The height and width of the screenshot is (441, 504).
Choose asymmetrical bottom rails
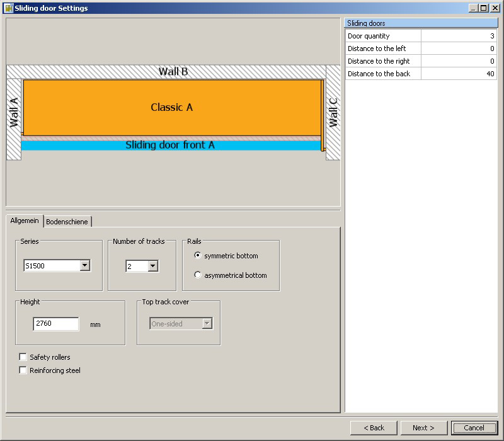[198, 275]
